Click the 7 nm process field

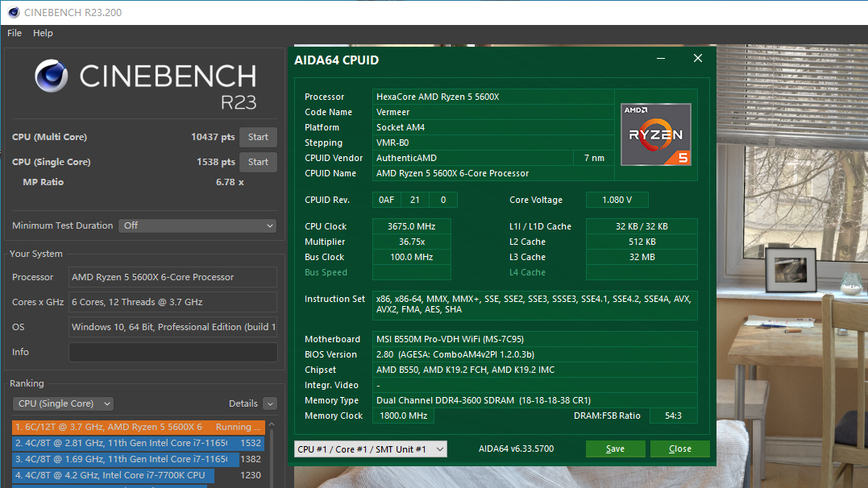tap(594, 159)
